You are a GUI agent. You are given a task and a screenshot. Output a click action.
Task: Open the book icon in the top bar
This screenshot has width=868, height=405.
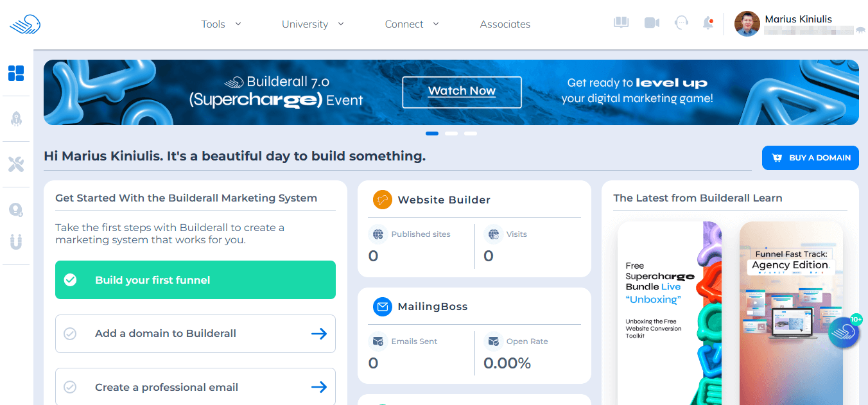(x=621, y=23)
